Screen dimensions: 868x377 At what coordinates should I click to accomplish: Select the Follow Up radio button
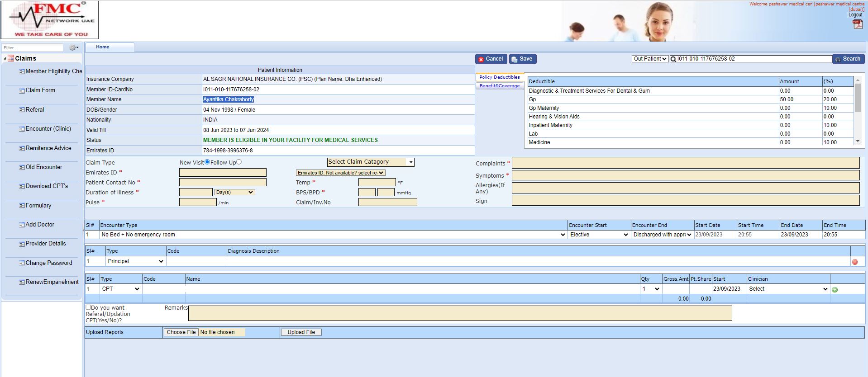[x=239, y=162]
